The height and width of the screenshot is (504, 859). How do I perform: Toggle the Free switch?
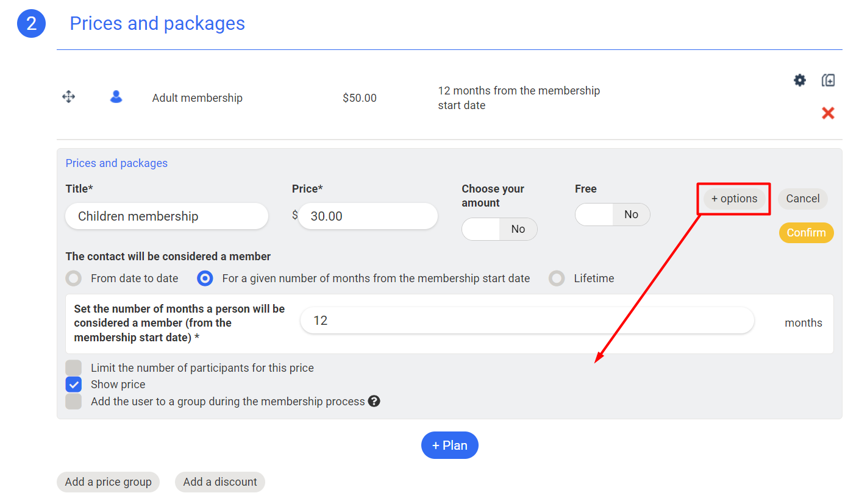612,215
